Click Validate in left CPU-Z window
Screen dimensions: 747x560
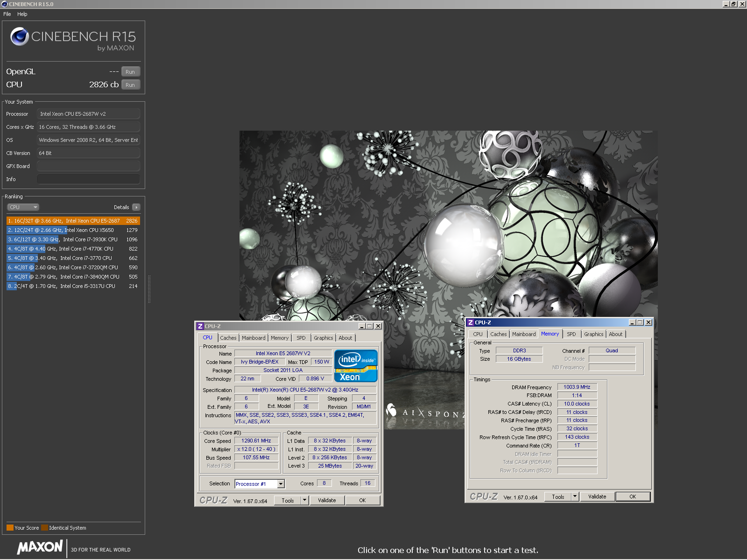[x=327, y=501]
